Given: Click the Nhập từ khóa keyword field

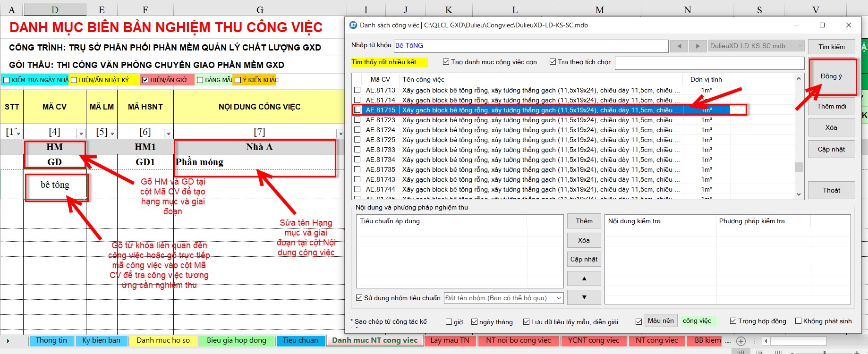Looking at the screenshot, I should 531,46.
